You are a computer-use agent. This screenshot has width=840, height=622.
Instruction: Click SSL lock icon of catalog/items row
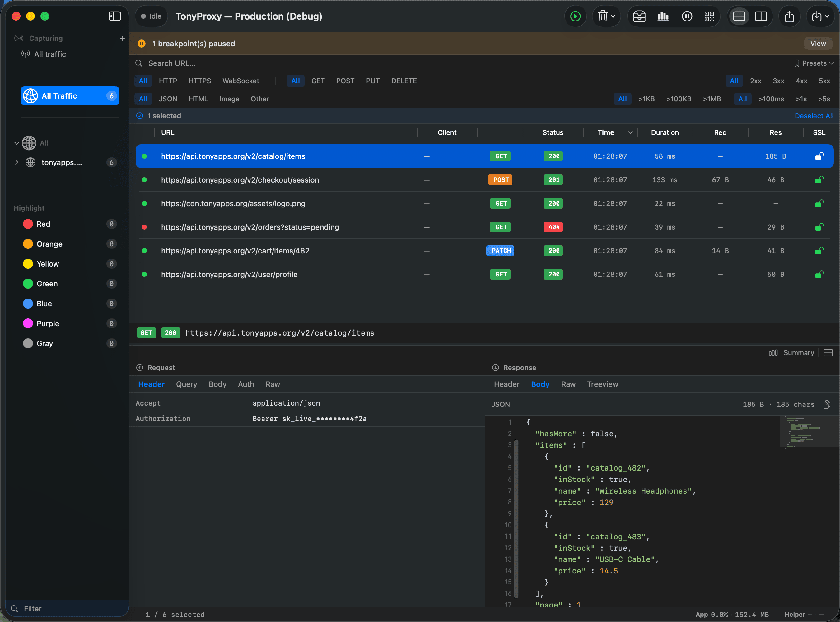(x=819, y=156)
